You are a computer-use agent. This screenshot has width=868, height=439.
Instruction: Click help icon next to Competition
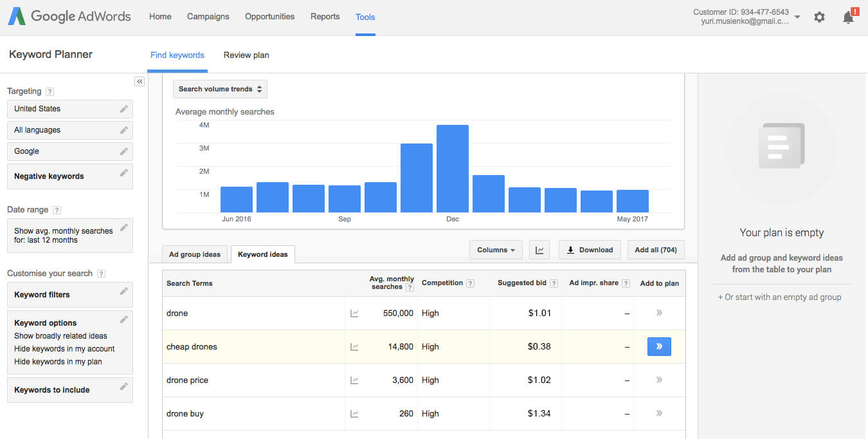tap(470, 283)
